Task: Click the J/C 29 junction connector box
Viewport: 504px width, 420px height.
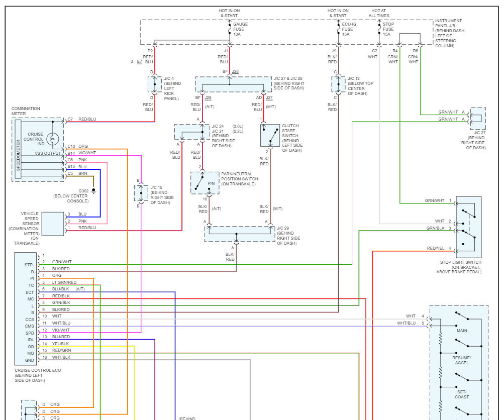Action: [x=240, y=234]
